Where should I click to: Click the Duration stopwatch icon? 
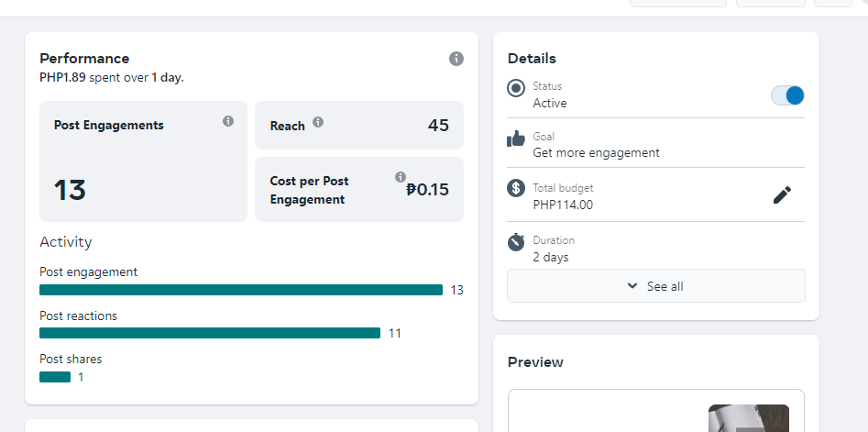517,241
